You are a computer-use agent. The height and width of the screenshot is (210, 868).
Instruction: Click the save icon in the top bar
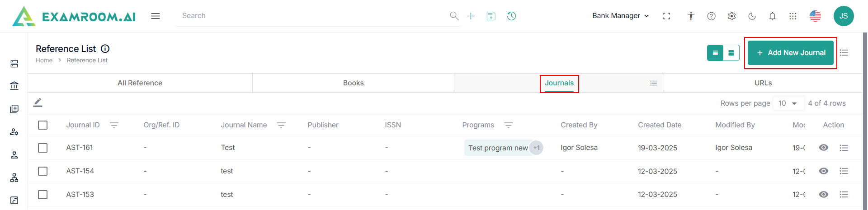point(491,16)
